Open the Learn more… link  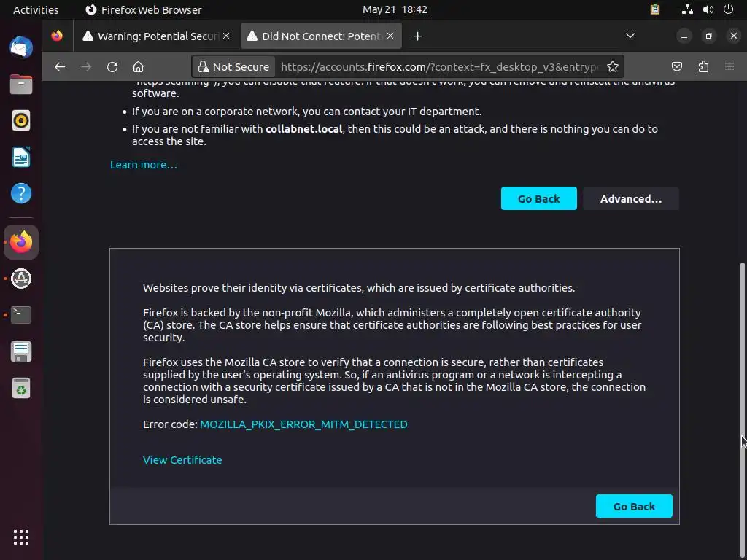pyautogui.click(x=144, y=165)
